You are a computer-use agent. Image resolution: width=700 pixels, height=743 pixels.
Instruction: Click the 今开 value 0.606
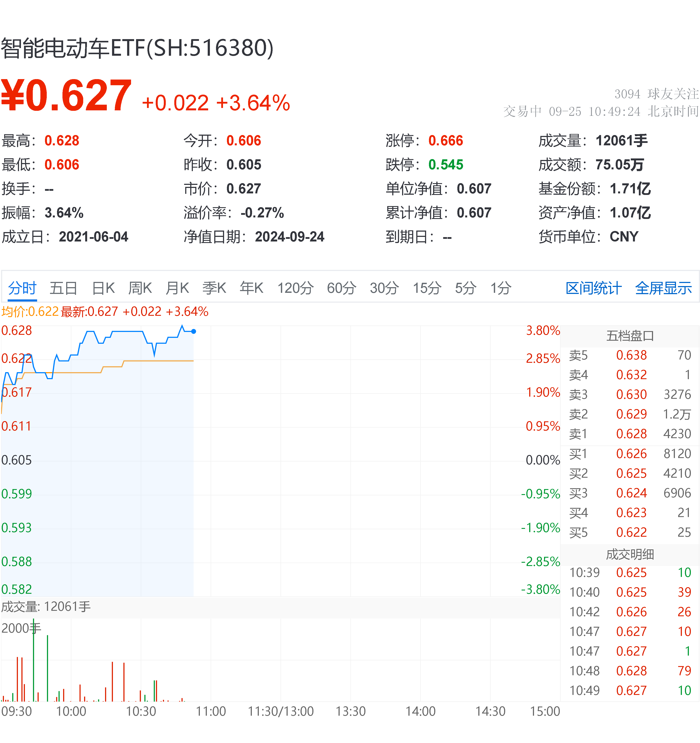[x=244, y=141]
